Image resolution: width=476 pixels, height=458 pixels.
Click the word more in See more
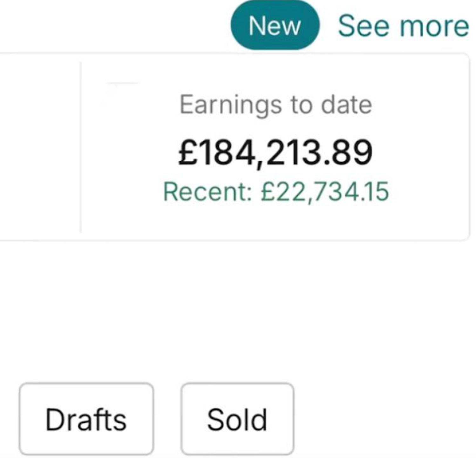click(x=434, y=26)
